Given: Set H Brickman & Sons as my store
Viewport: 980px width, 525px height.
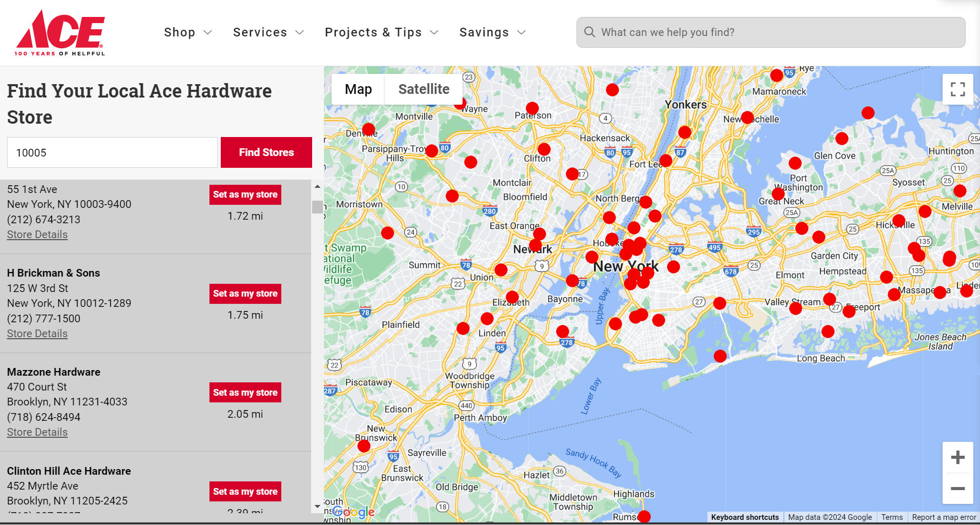Looking at the screenshot, I should [x=245, y=294].
